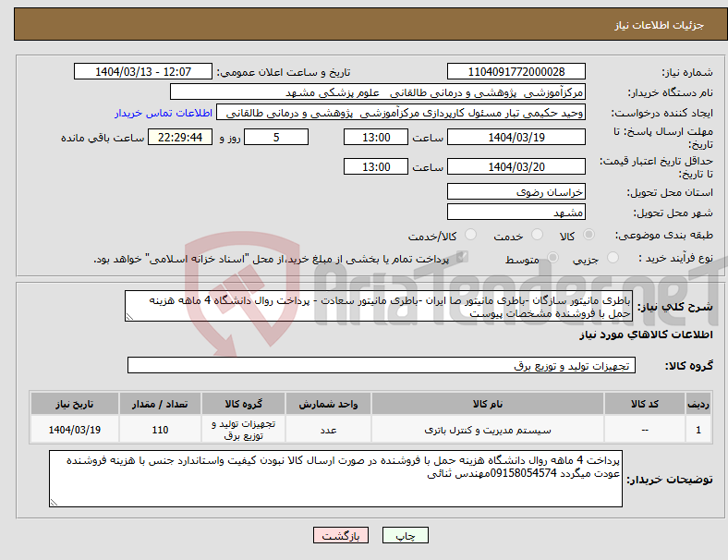Screen dimensions: 728x560
Task: Click the general description text area
Action: tap(379, 306)
